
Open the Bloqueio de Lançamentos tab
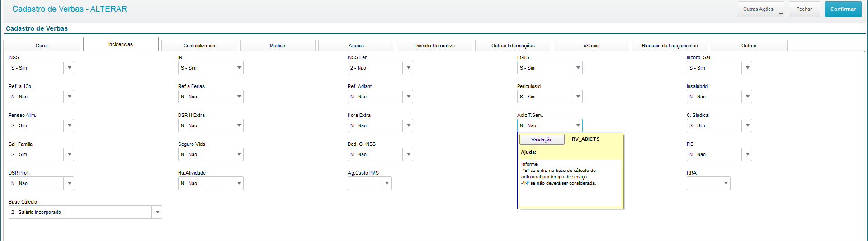point(670,46)
